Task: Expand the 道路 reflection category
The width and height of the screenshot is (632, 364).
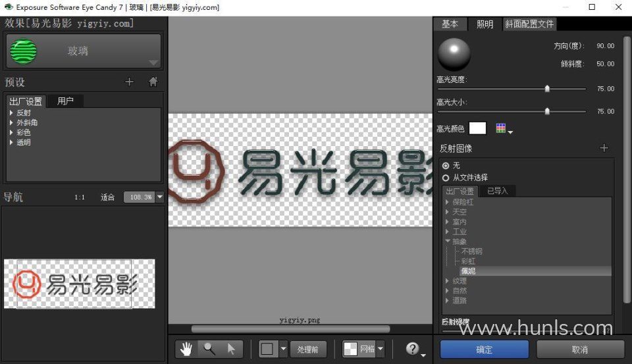Action: tap(448, 300)
